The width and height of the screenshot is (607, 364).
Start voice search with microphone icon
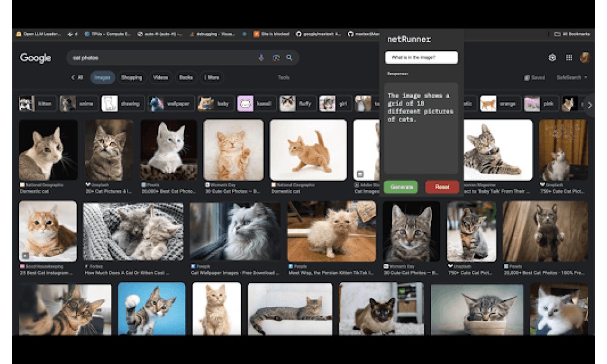[261, 58]
